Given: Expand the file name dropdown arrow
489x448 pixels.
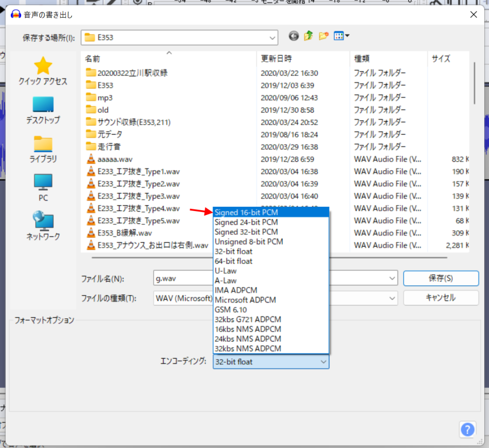Looking at the screenshot, I should [393, 278].
